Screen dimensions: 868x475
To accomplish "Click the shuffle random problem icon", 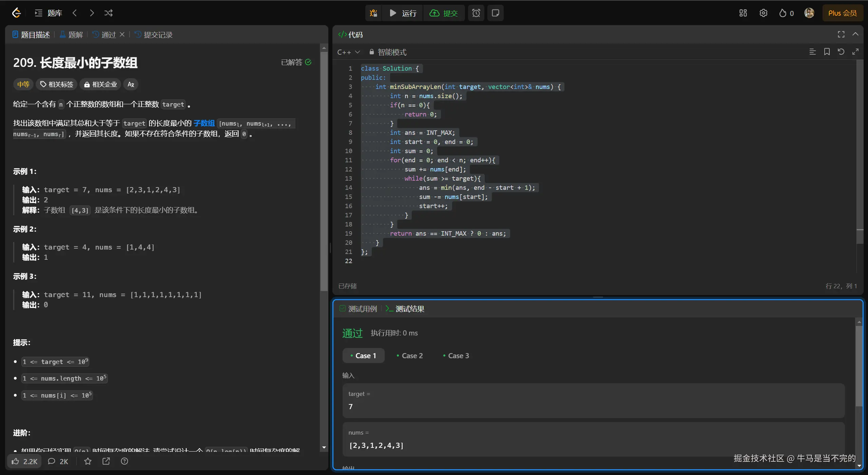I will coord(109,13).
